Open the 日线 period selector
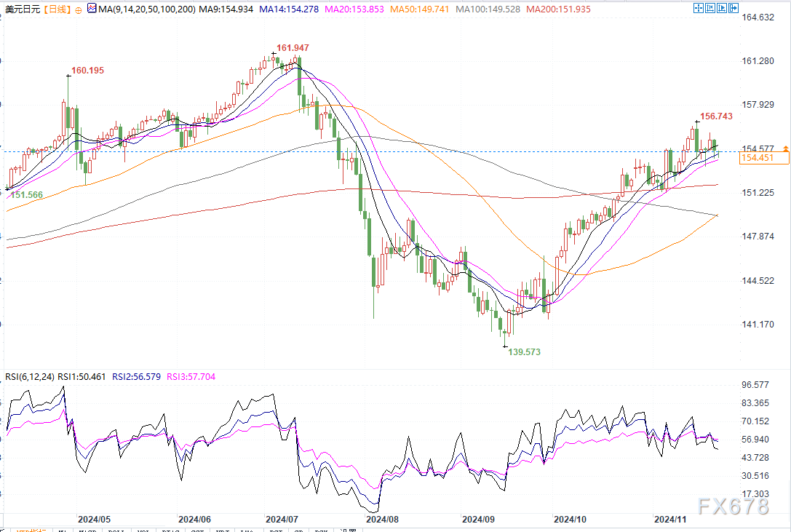Viewport: 791px width, 532px height. pos(57,8)
